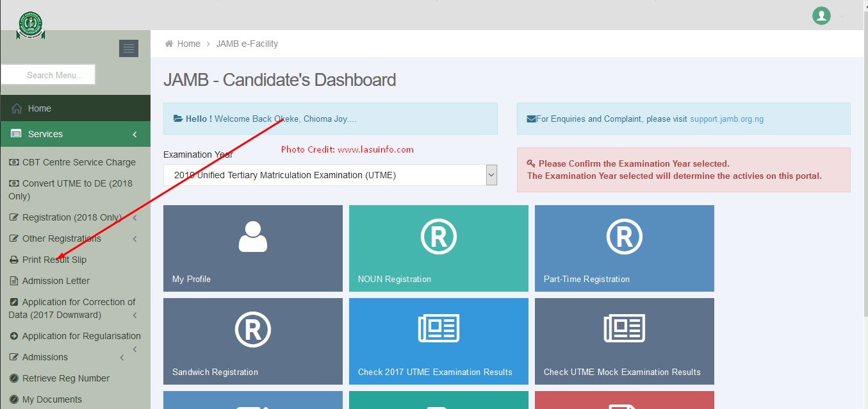Open Application for Correction of Data
Screen dimensions: 868x409
[72, 308]
